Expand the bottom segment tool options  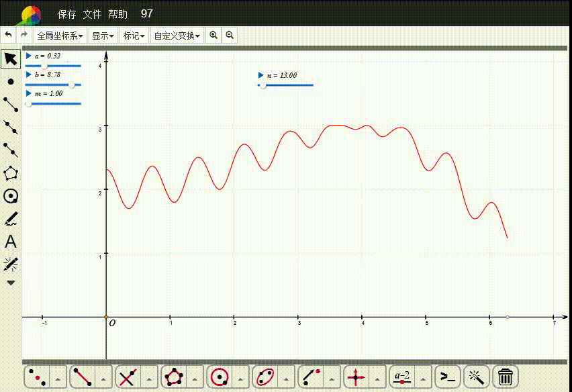tap(103, 379)
